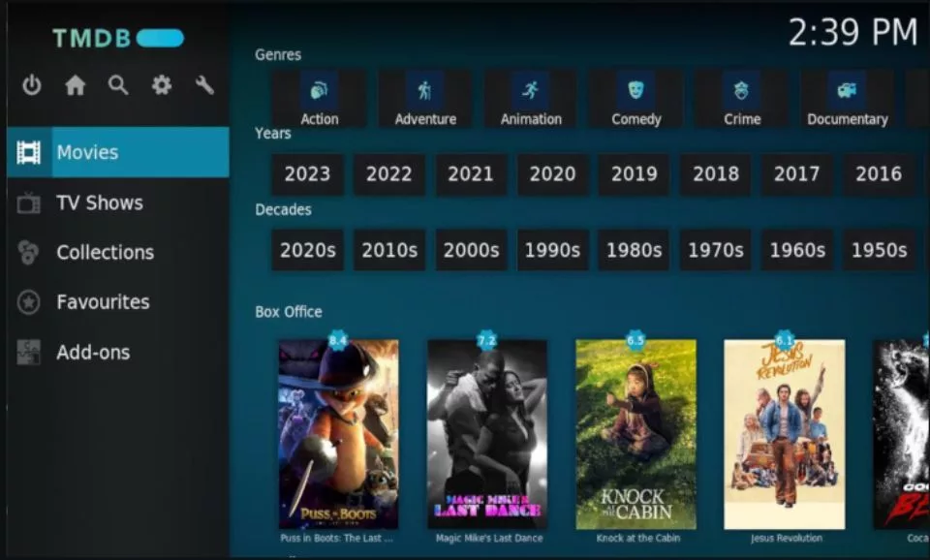Click the Documentary genre label

tap(848, 119)
